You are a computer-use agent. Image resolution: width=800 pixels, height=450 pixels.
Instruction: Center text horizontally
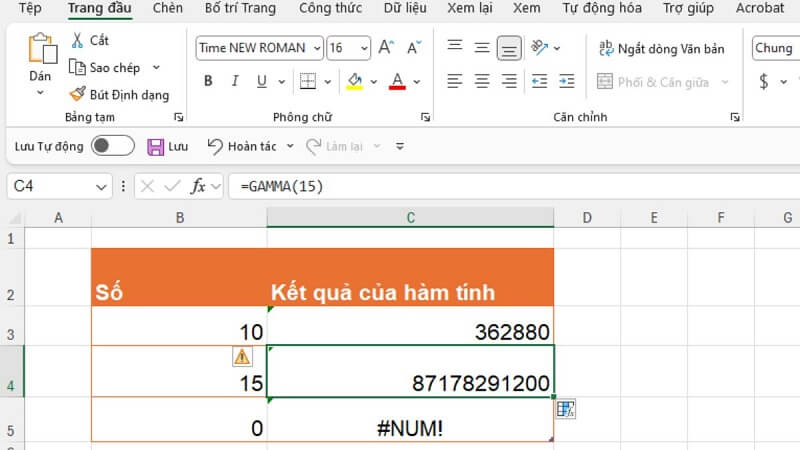coord(482,81)
